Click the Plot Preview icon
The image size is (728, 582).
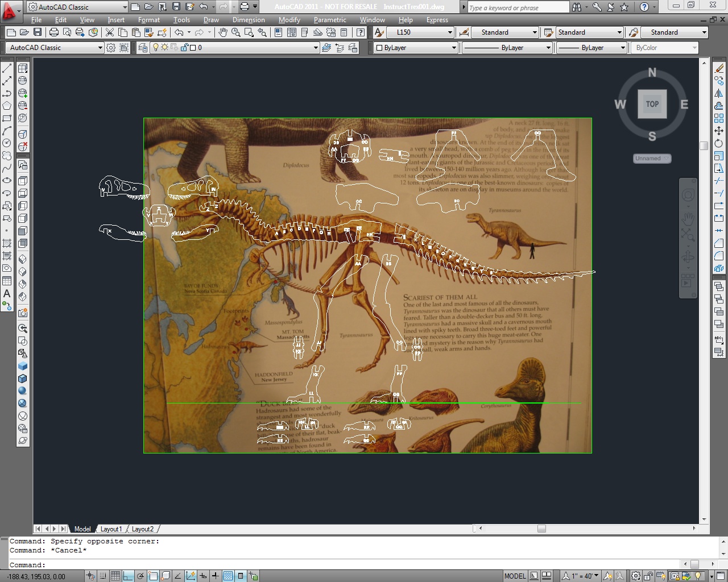[x=67, y=32]
